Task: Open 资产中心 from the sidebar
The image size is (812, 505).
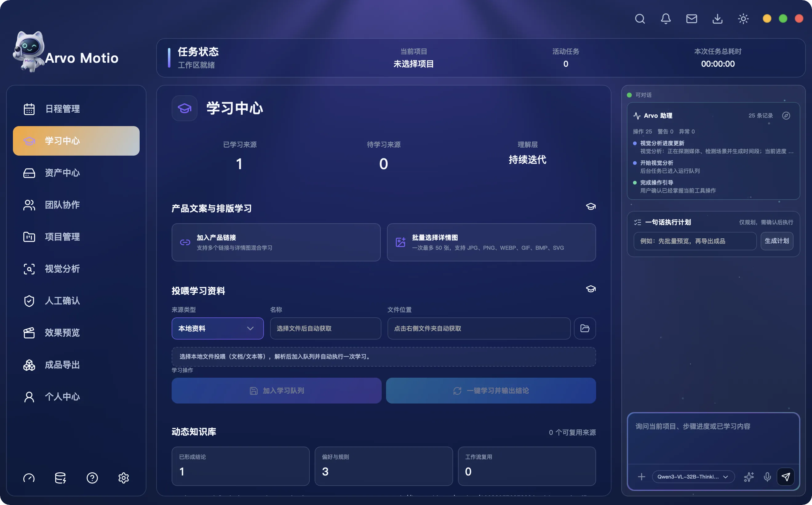Action: [x=76, y=173]
